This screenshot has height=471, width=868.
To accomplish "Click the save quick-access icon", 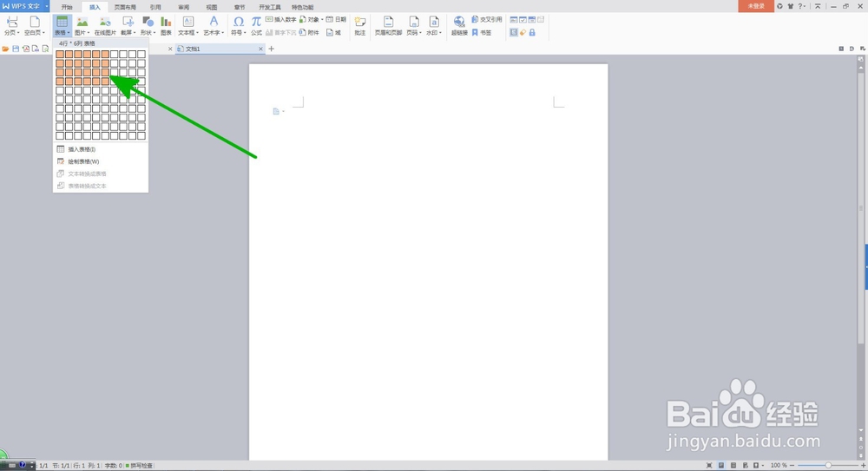I will coord(16,49).
